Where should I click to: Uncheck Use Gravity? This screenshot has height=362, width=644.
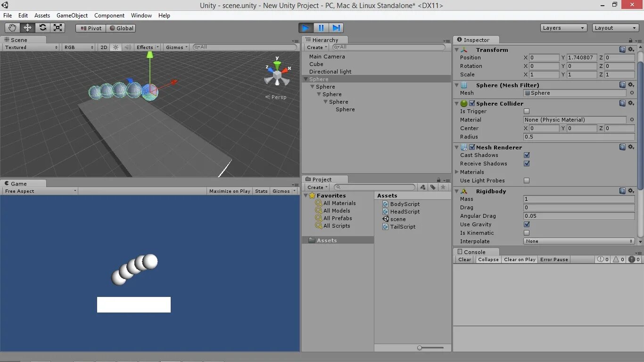pyautogui.click(x=527, y=224)
